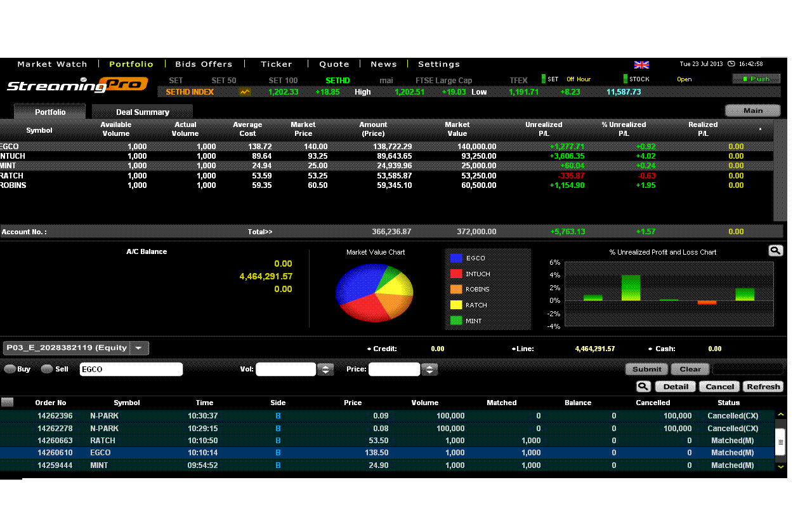
Task: Click the orange ROBINS legend swatch
Action: [x=456, y=289]
